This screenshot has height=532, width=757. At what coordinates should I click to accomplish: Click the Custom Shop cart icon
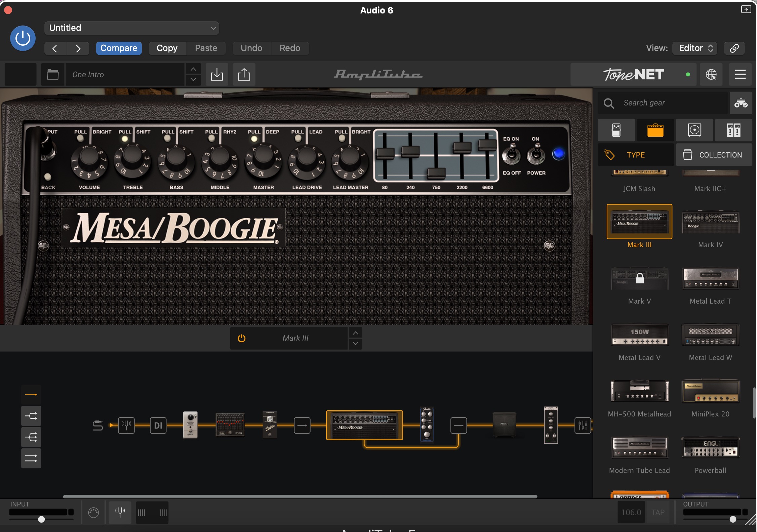[741, 103]
